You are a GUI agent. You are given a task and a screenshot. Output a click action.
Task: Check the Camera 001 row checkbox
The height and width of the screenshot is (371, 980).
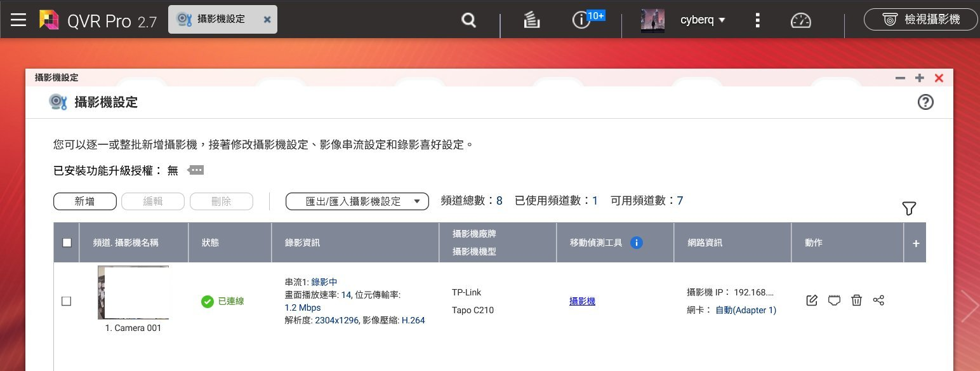tap(66, 301)
